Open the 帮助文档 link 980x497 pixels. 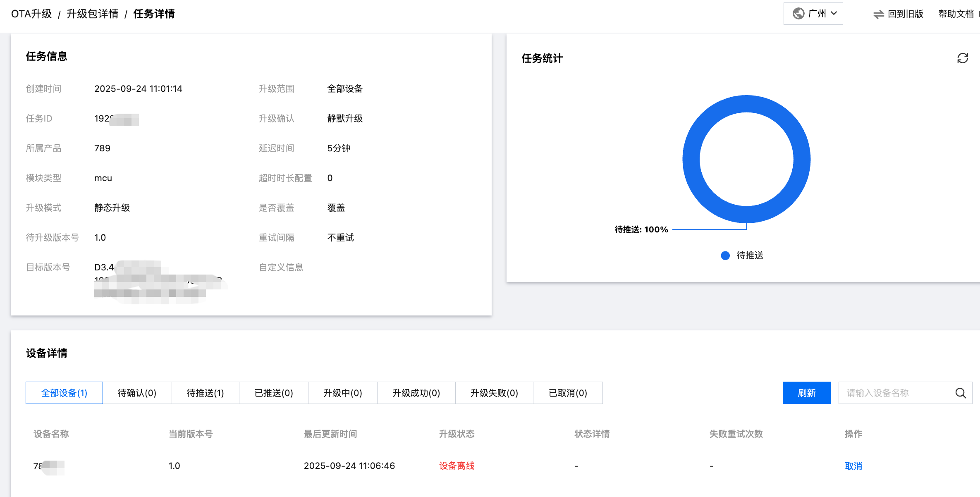coord(956,14)
